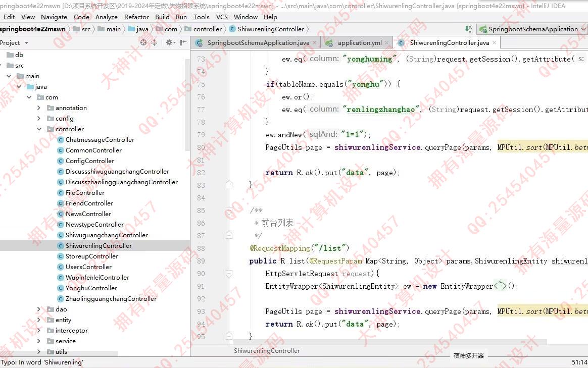Screen dimensions: 588x368
Task: Collapse the com package
Action: click(29, 97)
